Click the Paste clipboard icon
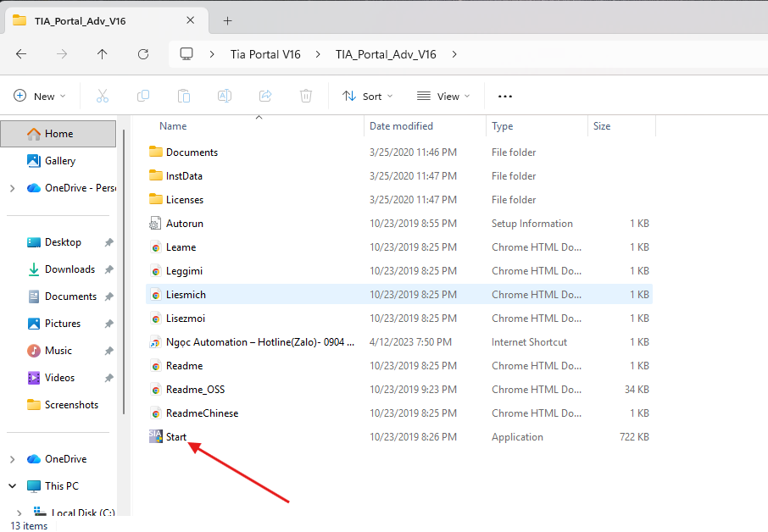 click(x=184, y=97)
